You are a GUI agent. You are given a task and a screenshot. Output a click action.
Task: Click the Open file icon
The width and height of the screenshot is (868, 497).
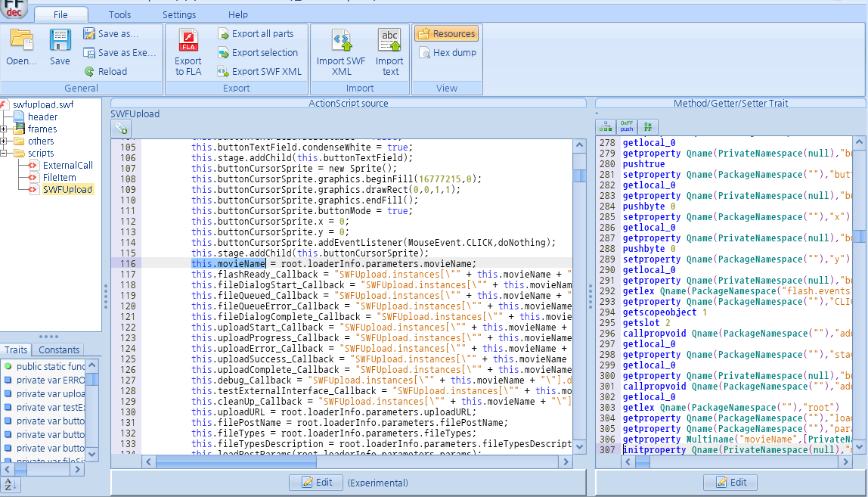pos(22,40)
